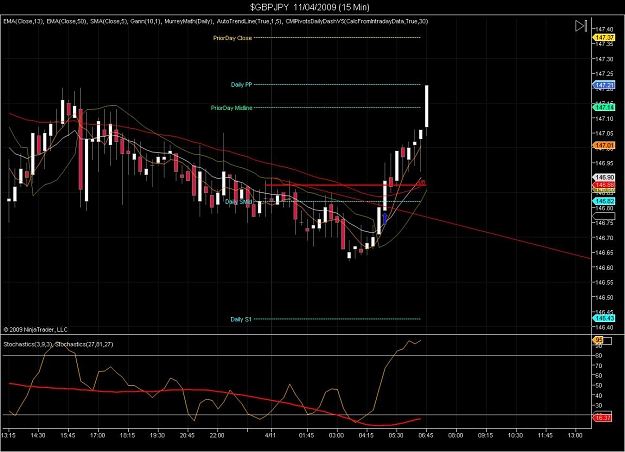Click the 146.65 price axis label
625x452 pixels.
[604, 252]
